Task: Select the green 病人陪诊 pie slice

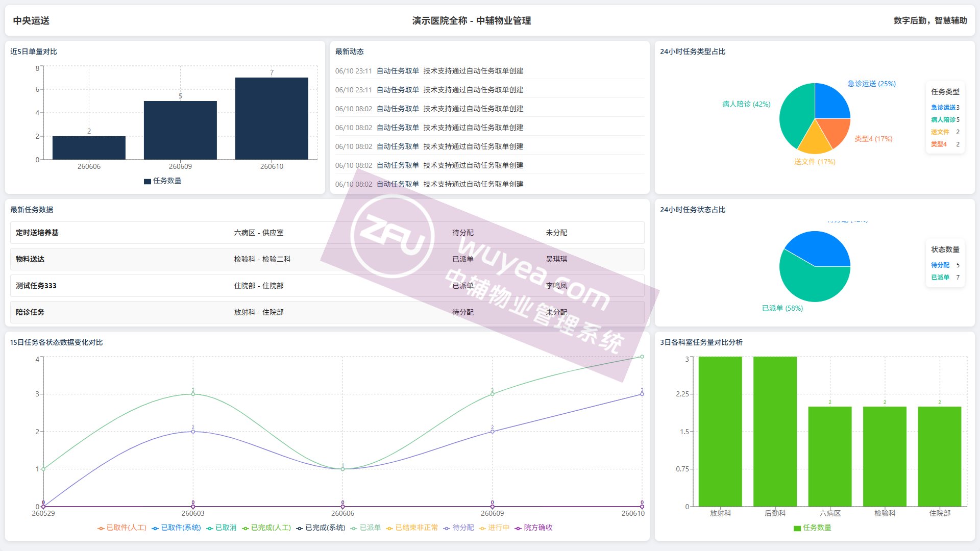Action: pos(796,115)
